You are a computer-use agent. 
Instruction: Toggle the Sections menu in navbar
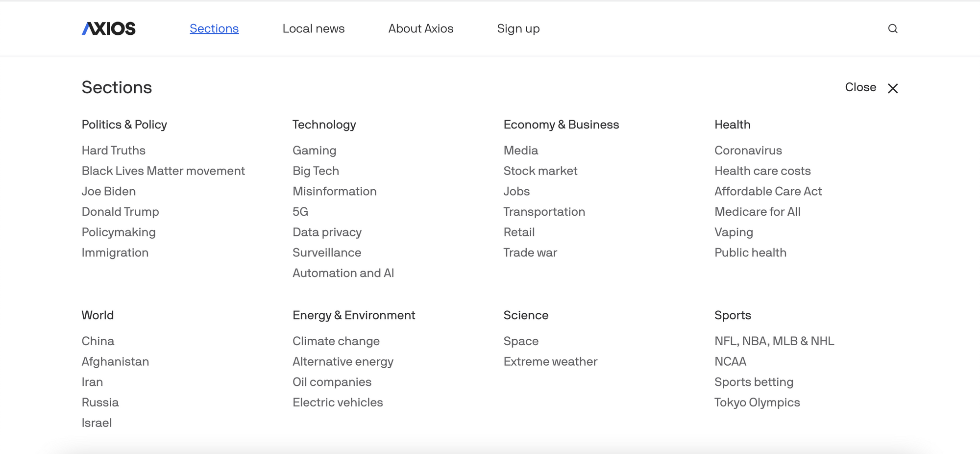[x=214, y=28]
